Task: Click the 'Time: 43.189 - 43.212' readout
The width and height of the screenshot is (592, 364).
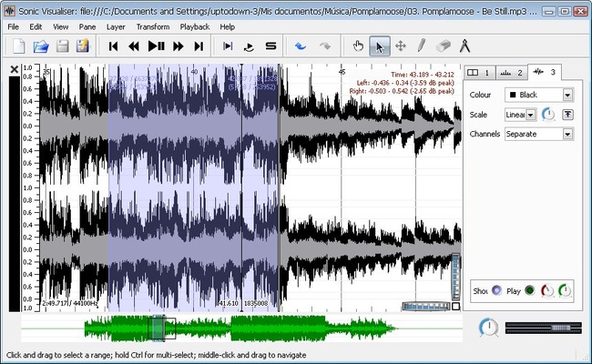Action: tap(422, 75)
